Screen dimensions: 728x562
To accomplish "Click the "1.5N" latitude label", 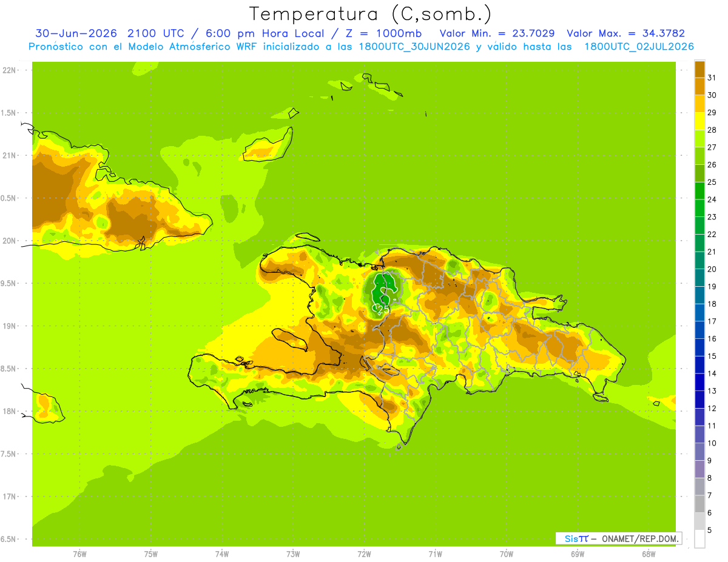I will (8, 113).
